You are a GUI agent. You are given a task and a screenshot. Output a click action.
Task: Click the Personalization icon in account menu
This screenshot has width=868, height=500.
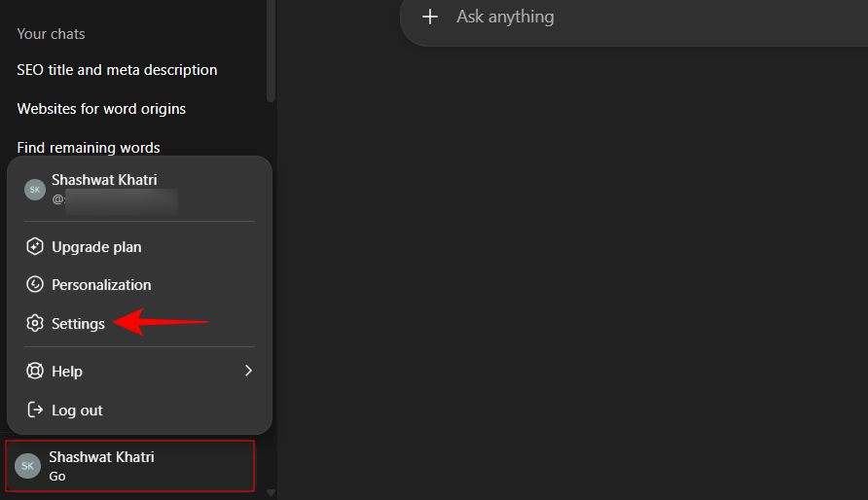(35, 285)
